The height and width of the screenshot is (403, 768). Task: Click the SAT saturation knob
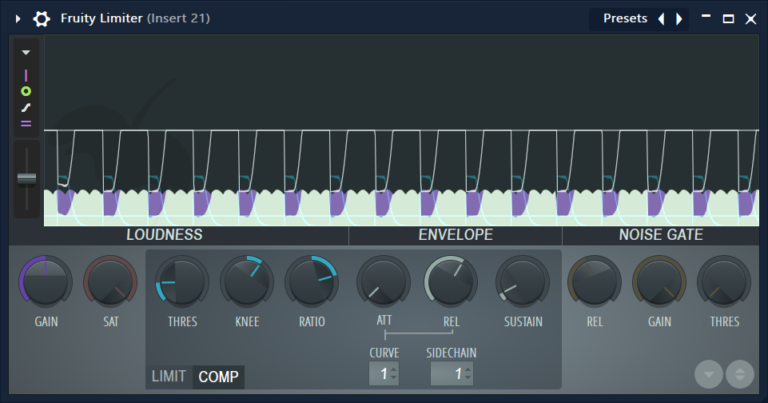[110, 281]
